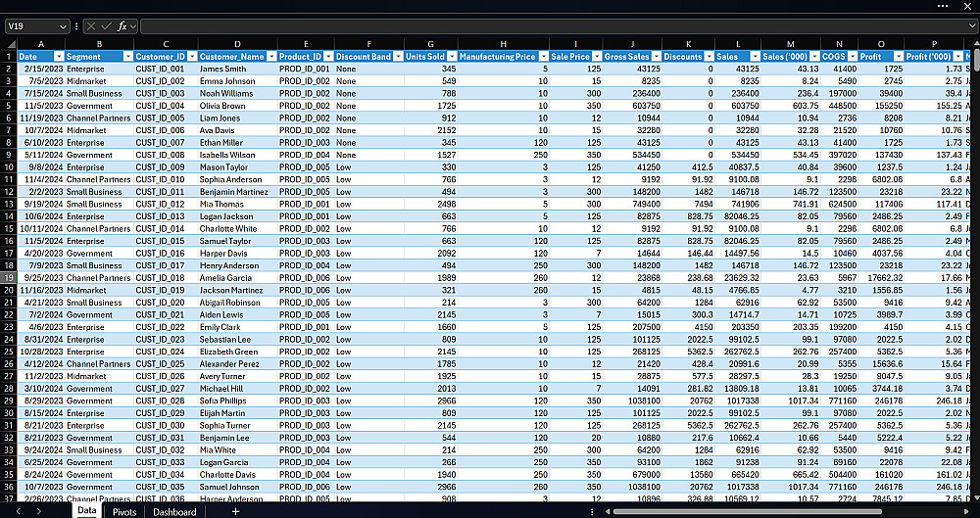The height and width of the screenshot is (518, 980).
Task: Click the vertical scrollbar up arrow
Action: [x=976, y=44]
